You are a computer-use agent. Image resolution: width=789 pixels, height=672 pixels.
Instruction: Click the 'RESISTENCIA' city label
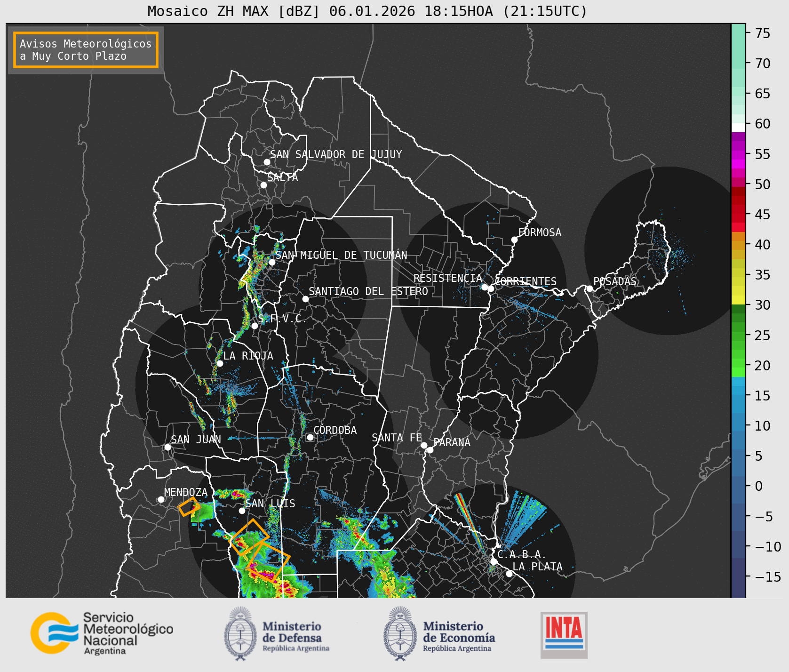(x=448, y=278)
